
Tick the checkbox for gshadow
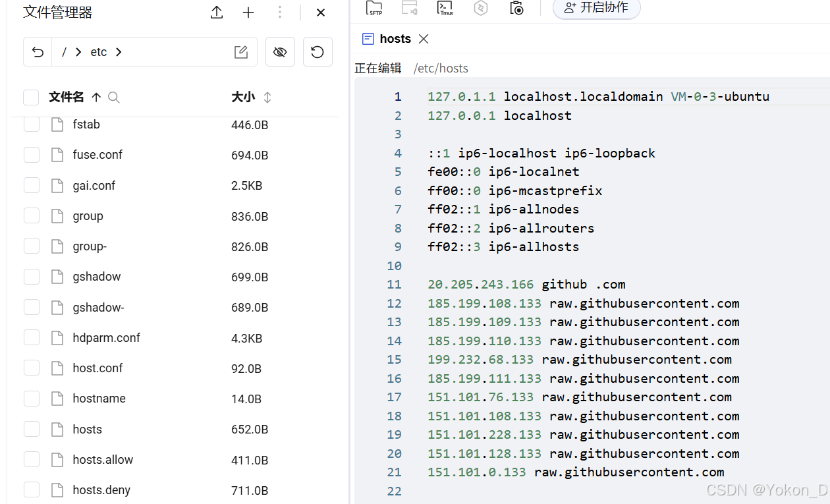(x=32, y=277)
